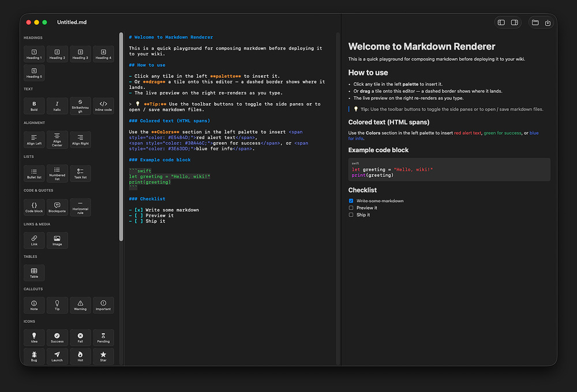Apply Bold formatting tile

click(34, 106)
